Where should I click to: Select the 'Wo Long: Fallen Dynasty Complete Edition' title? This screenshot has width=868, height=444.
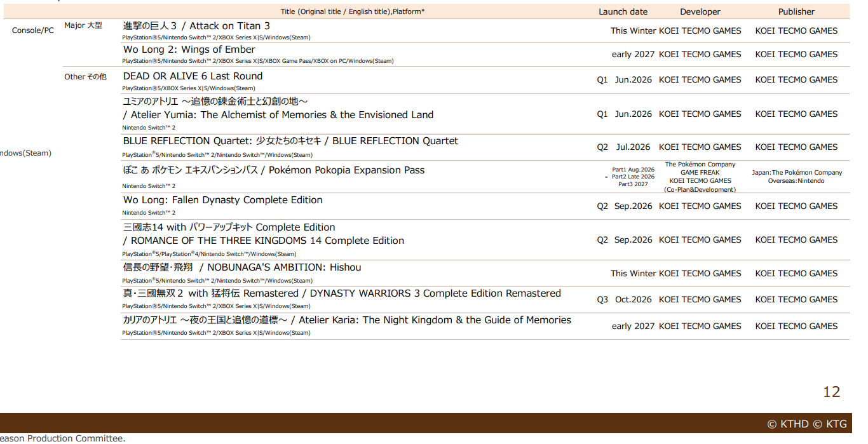[222, 200]
